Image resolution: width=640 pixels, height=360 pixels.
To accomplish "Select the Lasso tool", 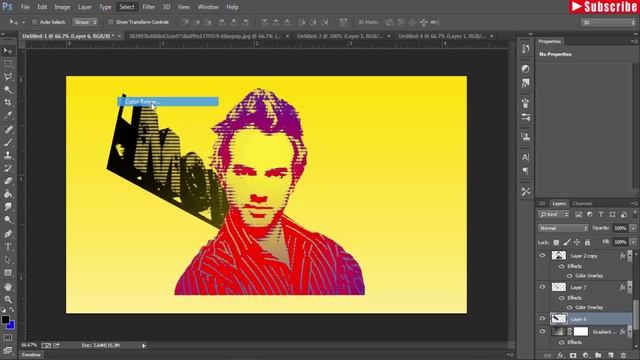I will tap(8, 77).
